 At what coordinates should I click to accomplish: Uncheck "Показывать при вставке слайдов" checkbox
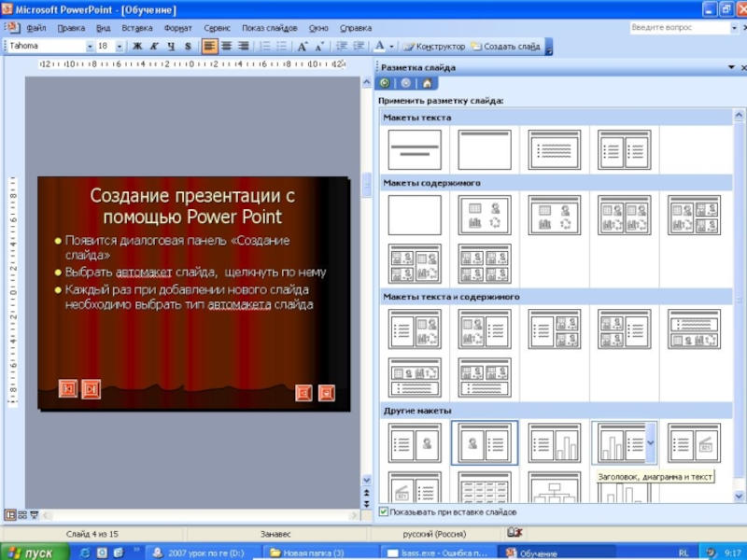coord(384,511)
